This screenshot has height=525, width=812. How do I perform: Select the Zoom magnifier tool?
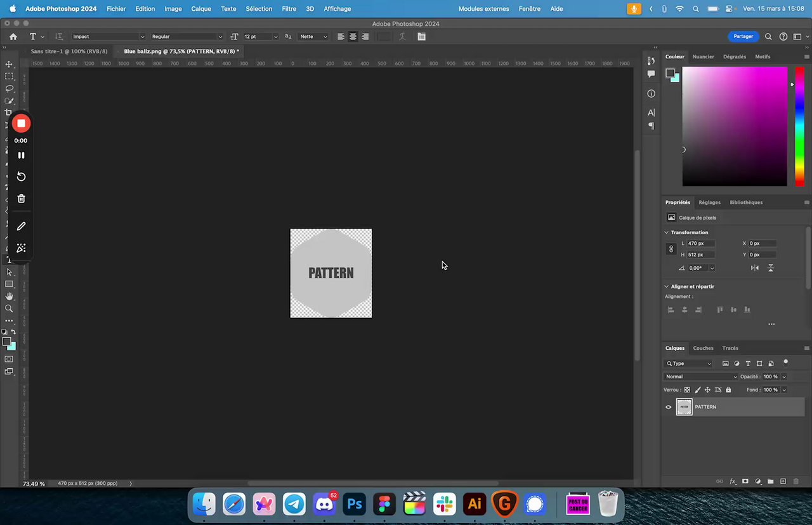[9, 309]
